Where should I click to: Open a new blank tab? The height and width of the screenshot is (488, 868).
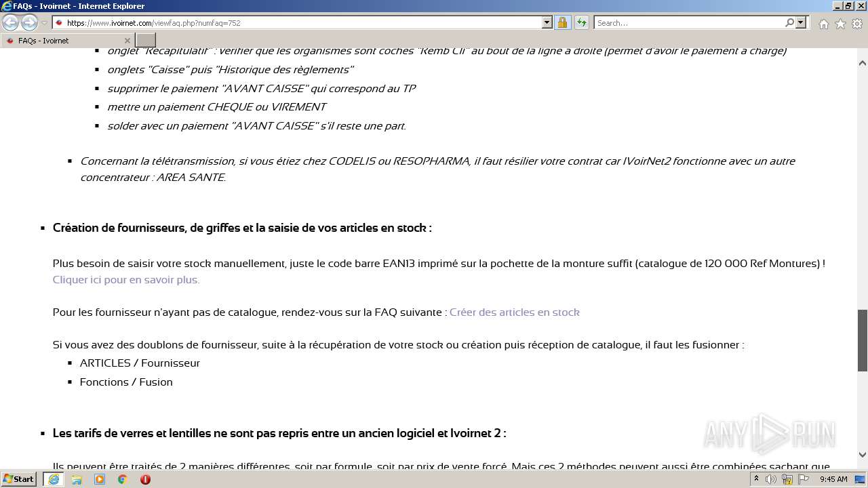coord(146,41)
